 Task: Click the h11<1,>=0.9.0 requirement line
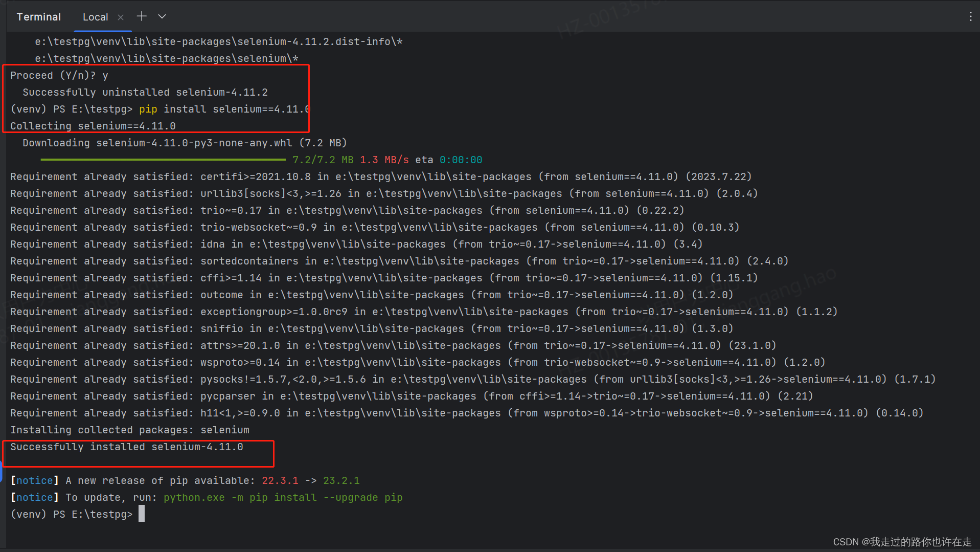pyautogui.click(x=467, y=413)
